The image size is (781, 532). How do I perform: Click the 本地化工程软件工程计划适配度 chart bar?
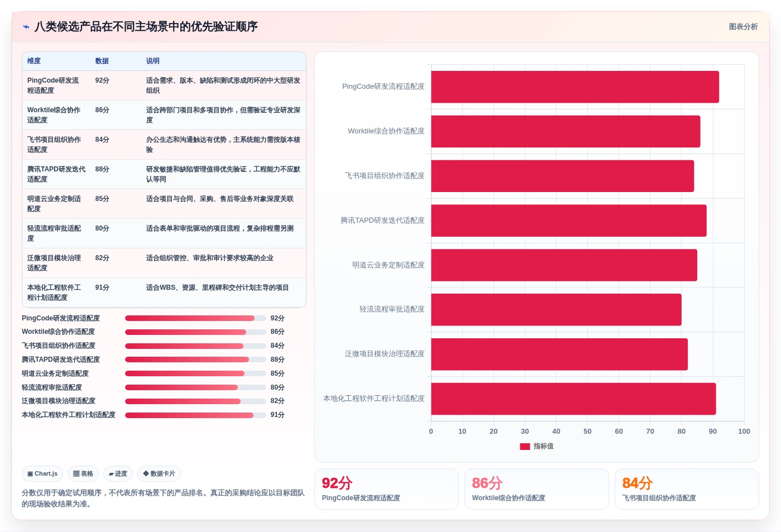[573, 399]
